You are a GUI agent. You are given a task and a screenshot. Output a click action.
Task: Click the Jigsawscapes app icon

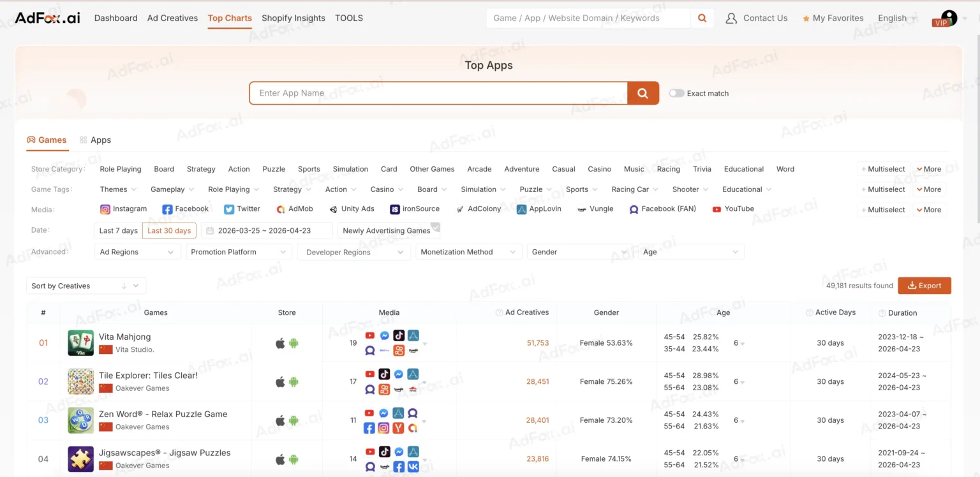[x=81, y=459]
